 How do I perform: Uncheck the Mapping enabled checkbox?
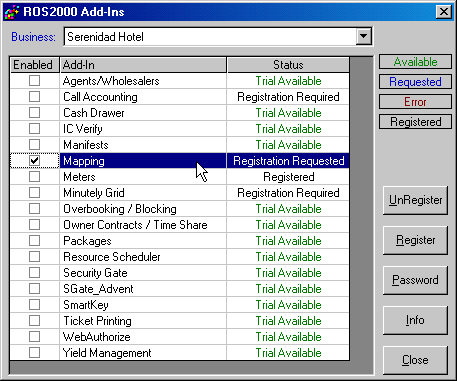(34, 161)
